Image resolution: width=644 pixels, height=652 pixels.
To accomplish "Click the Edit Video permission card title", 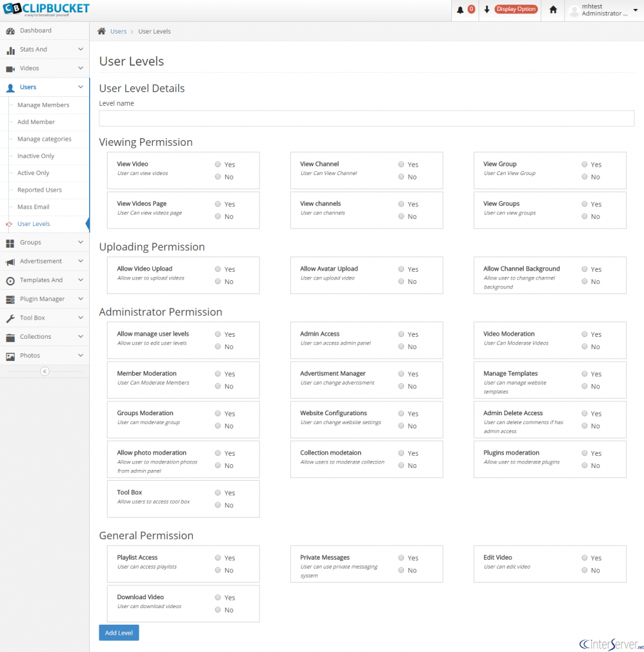I will [x=498, y=557].
